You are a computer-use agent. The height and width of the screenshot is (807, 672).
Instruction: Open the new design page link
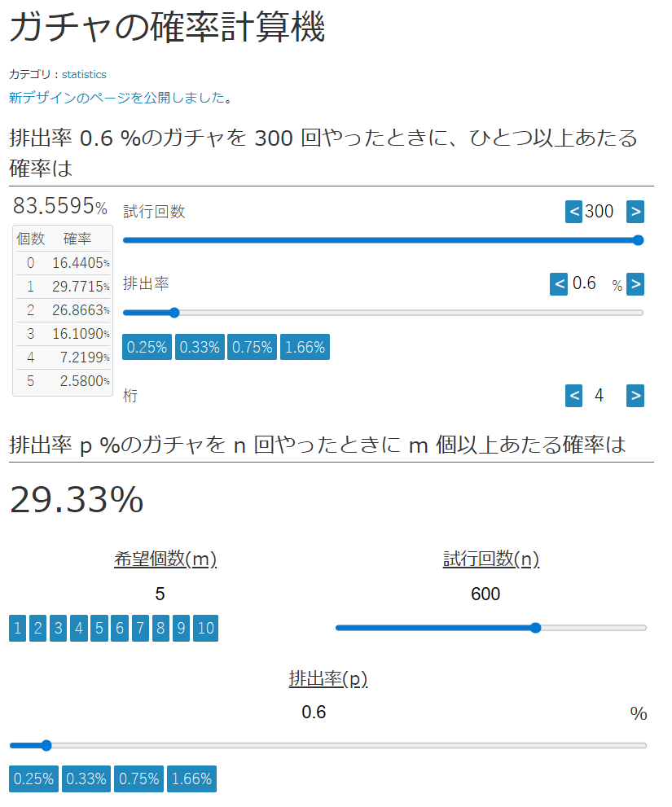(116, 98)
